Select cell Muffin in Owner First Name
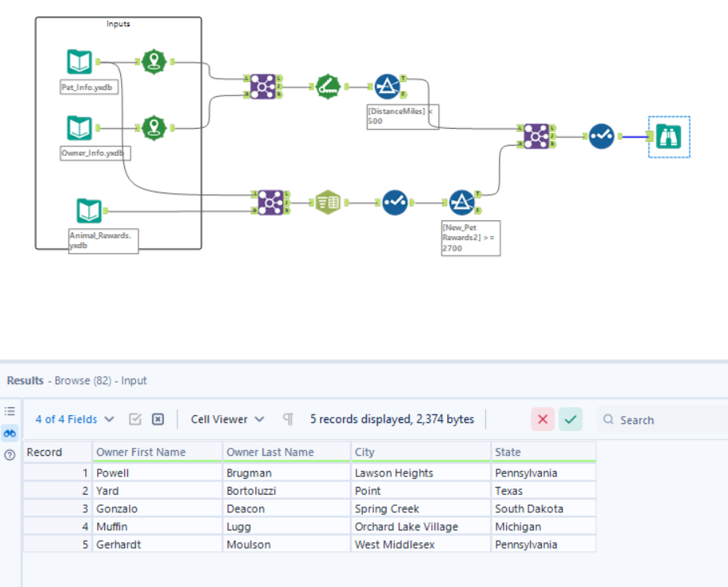The image size is (728, 587). [x=158, y=527]
